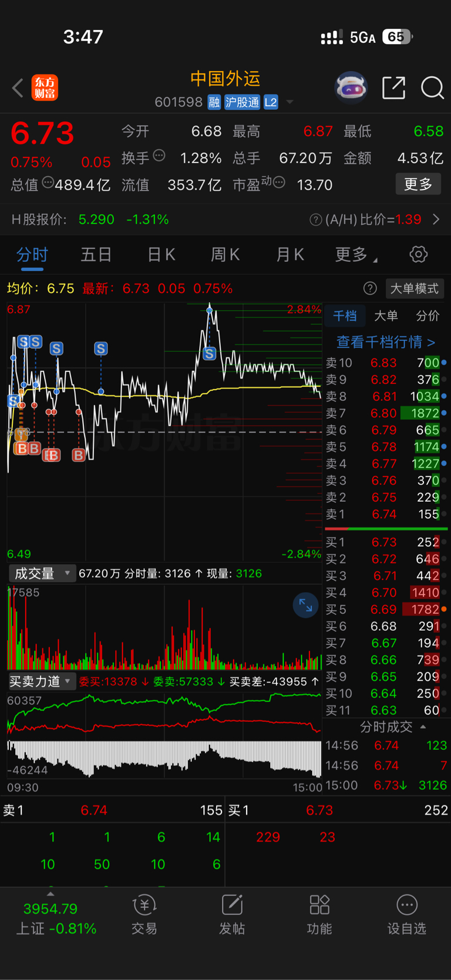The height and width of the screenshot is (980, 451).
Task: Tap the 市盈 info icon
Action: tap(279, 183)
